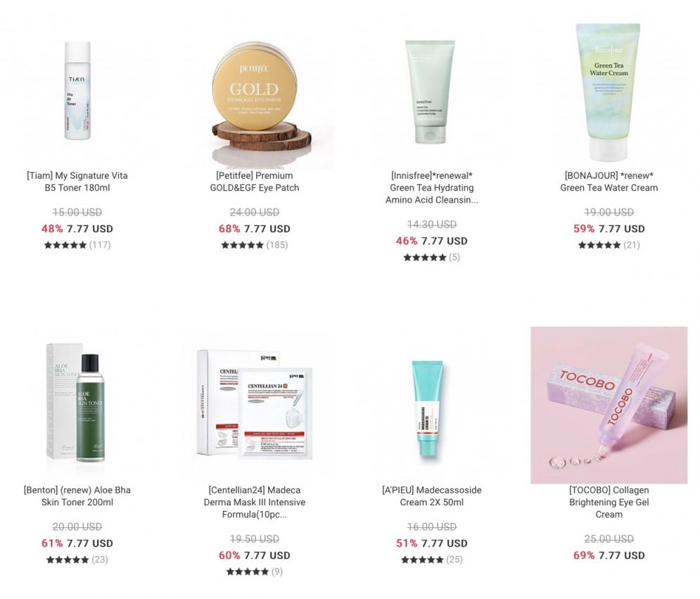Viewport: 700px width, 599px height.
Task: View the 25 reviews star rating
Action: pos(432,560)
